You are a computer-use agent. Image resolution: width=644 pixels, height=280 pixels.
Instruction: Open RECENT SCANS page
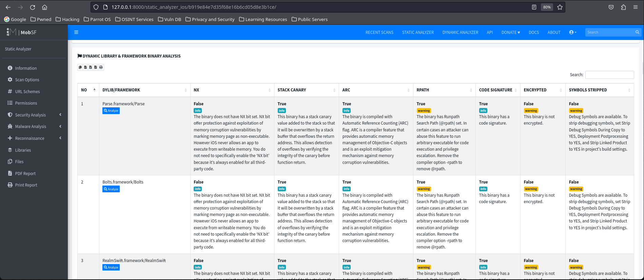point(379,33)
